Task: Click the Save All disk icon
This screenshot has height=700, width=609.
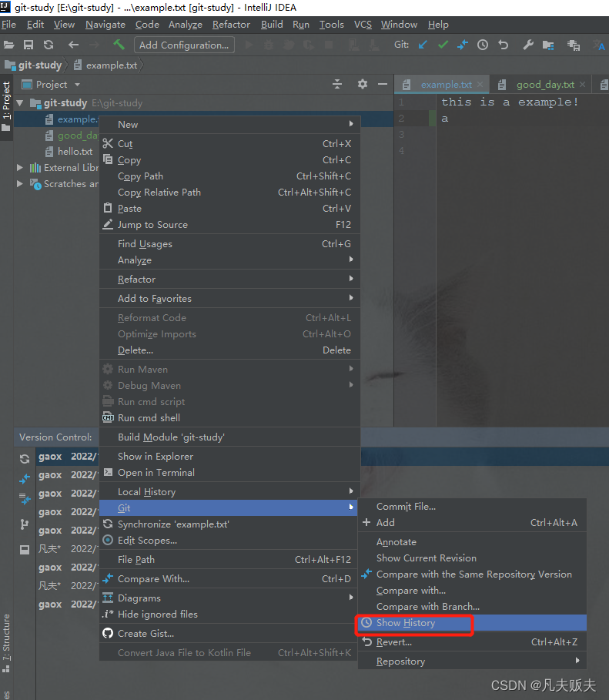Action: (x=28, y=45)
